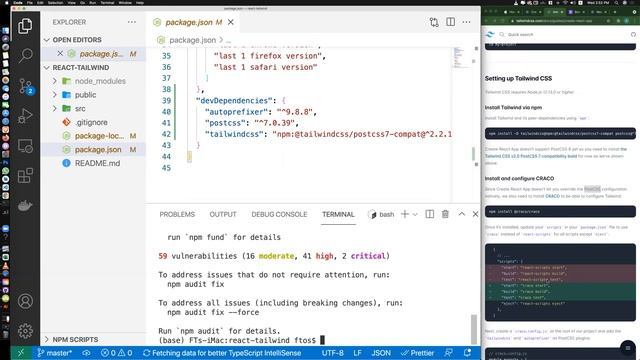640x360 pixels.
Task: Expand the node_modules folder
Action: pyautogui.click(x=94, y=81)
